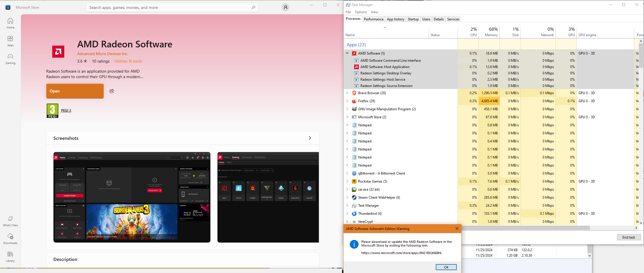Open What's New in Store sidebar

[x=10, y=221]
